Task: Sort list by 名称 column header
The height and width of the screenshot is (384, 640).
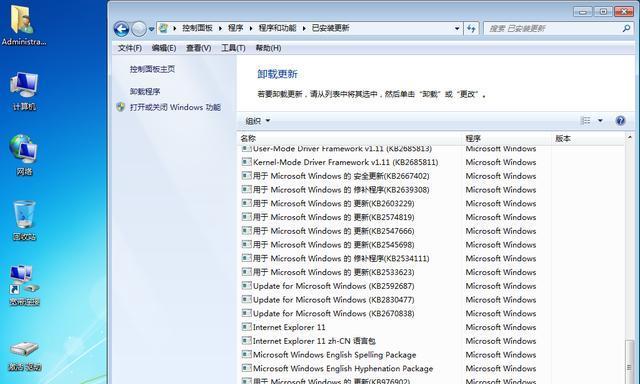Action: [349, 138]
